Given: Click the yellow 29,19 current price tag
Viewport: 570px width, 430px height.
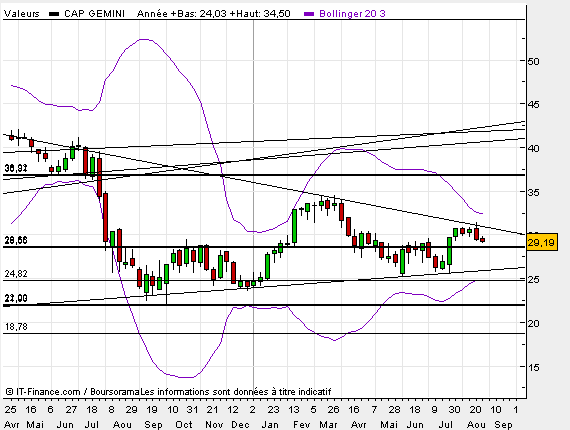Looking at the screenshot, I should [x=542, y=242].
